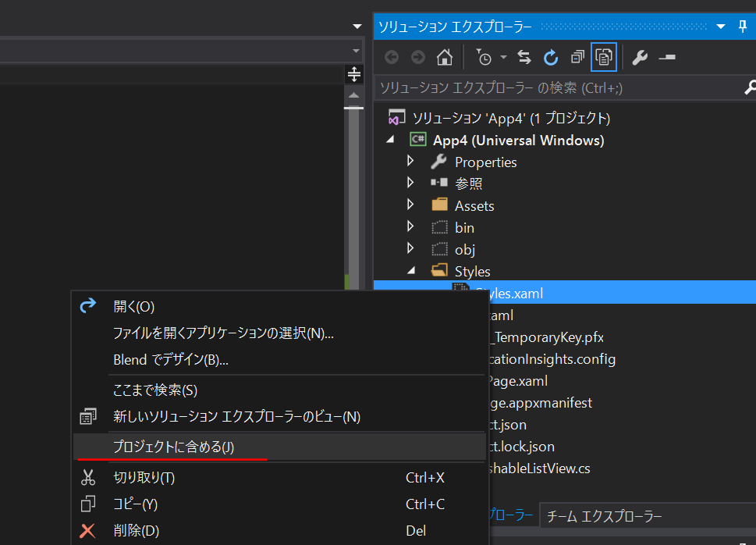This screenshot has width=756, height=545.
Task: Expand the Properties node
Action: coord(410,161)
